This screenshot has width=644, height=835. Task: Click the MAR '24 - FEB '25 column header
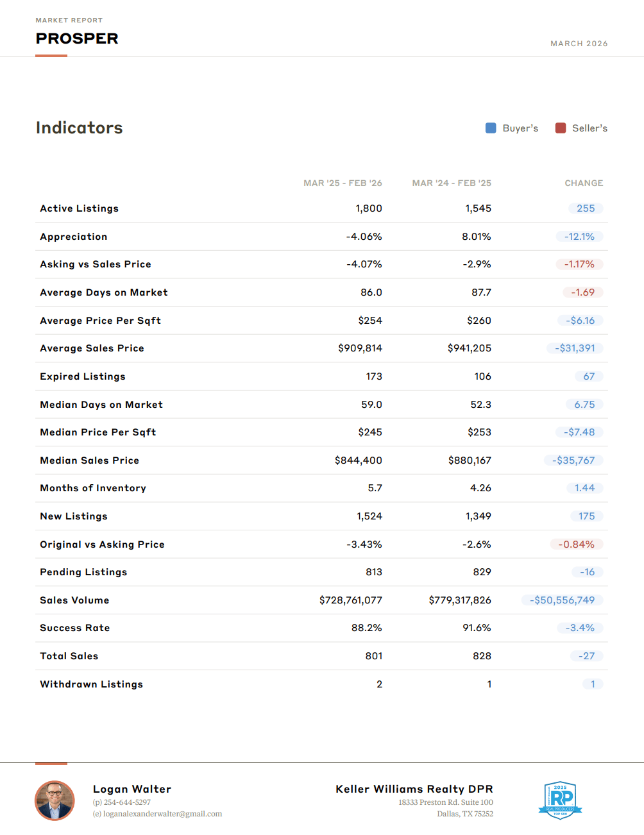coord(452,183)
